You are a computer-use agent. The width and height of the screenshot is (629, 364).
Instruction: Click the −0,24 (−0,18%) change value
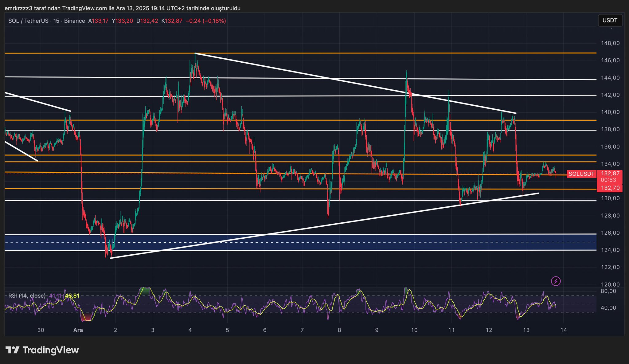point(206,21)
